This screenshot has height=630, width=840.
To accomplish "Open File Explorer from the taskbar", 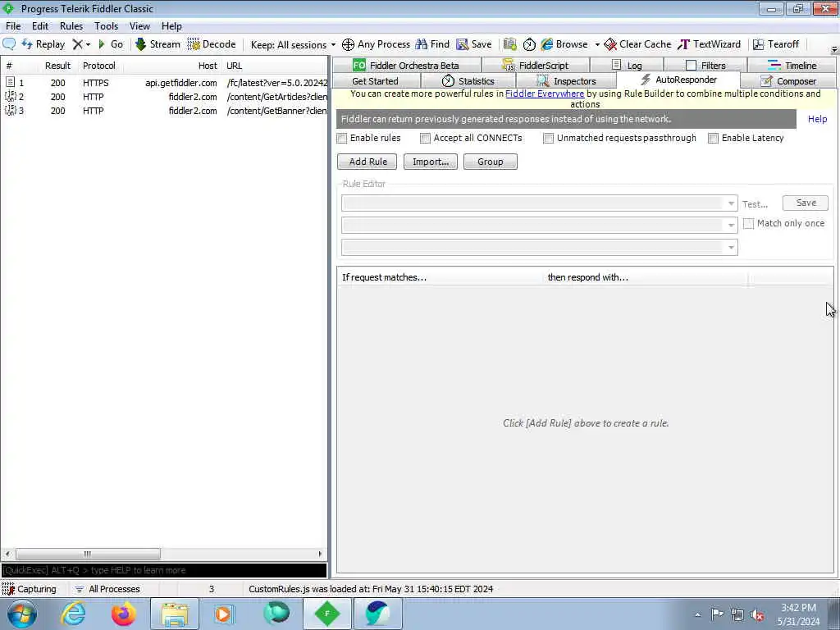I will [x=175, y=614].
